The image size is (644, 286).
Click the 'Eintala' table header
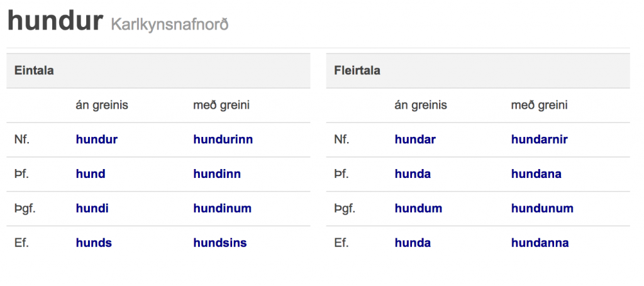point(34,70)
